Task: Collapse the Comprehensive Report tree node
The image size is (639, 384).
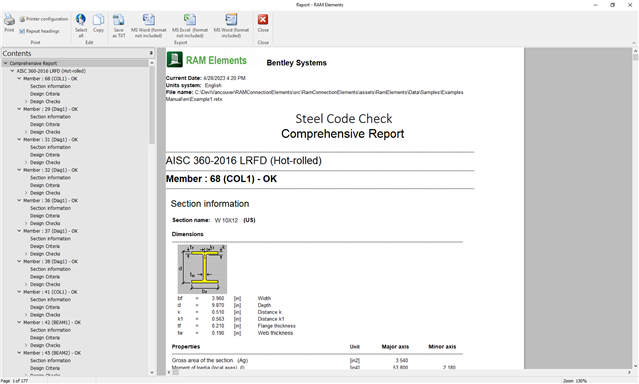Action: click(x=5, y=63)
